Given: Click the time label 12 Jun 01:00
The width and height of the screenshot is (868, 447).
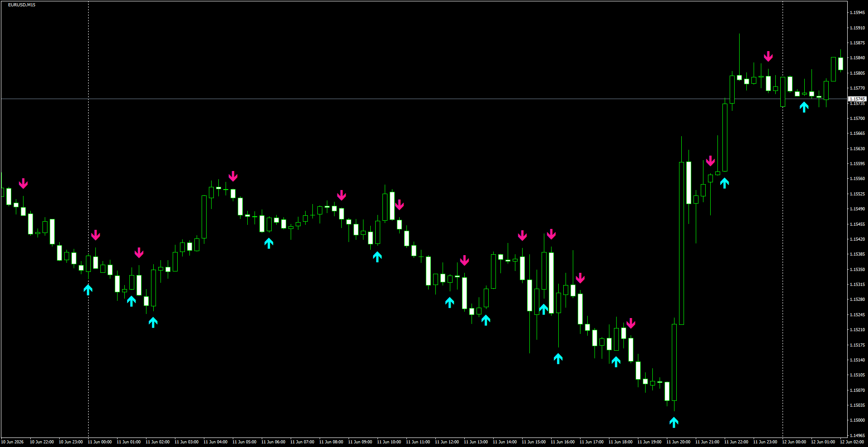Looking at the screenshot, I should click(x=823, y=442).
